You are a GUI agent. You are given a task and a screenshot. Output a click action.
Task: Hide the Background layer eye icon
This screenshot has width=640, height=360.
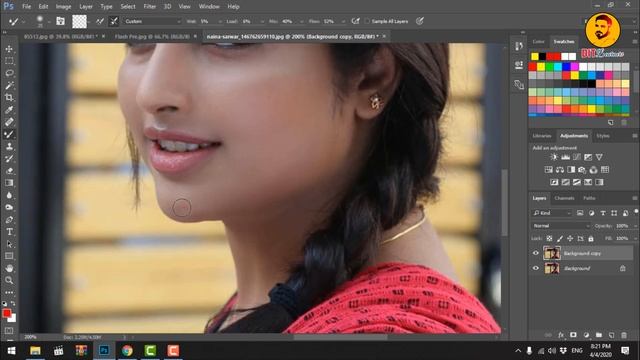[x=536, y=268]
